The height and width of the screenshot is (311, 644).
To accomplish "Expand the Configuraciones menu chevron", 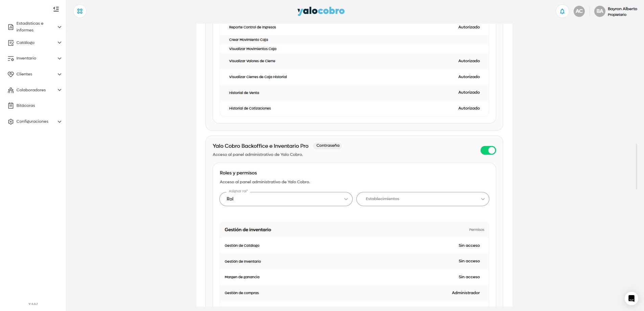I will [60, 122].
